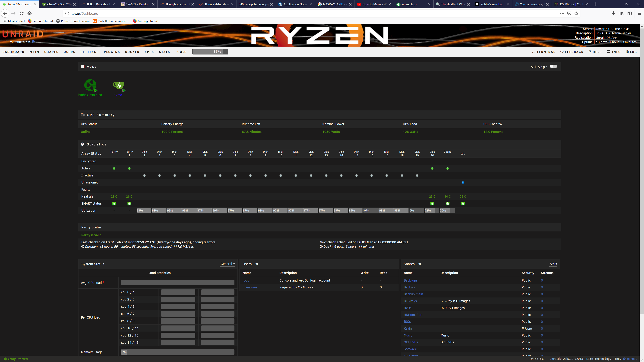
Task: Click the UNRAID logo
Action: [x=23, y=34]
